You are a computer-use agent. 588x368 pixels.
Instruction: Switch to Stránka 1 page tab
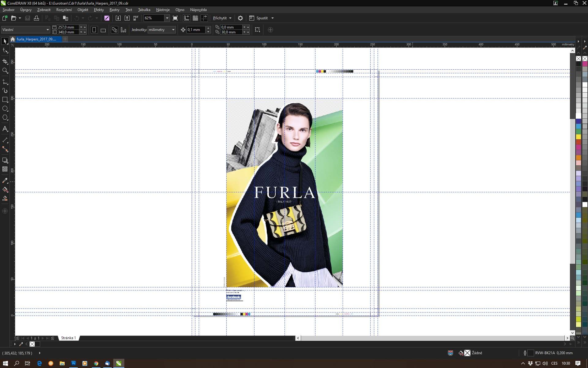click(x=68, y=338)
